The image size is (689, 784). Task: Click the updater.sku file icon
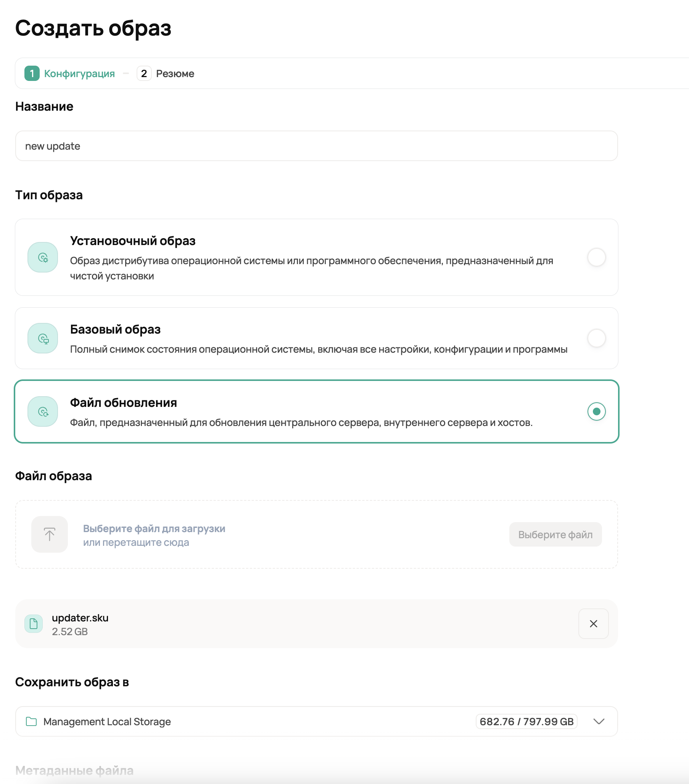pos(33,624)
